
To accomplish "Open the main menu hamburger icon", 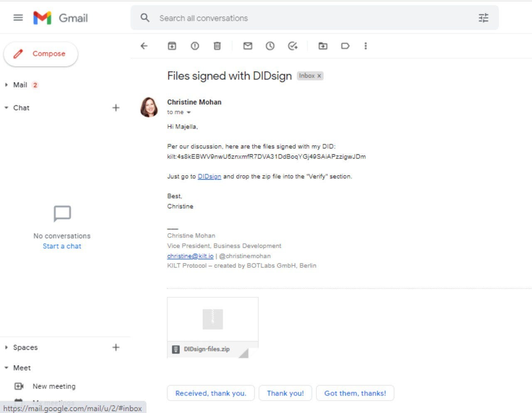I will 18,17.
